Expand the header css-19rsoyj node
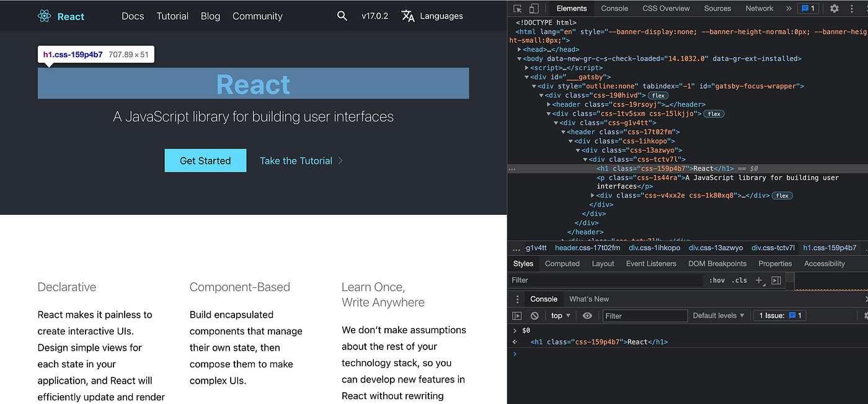868x404 pixels. (549, 105)
